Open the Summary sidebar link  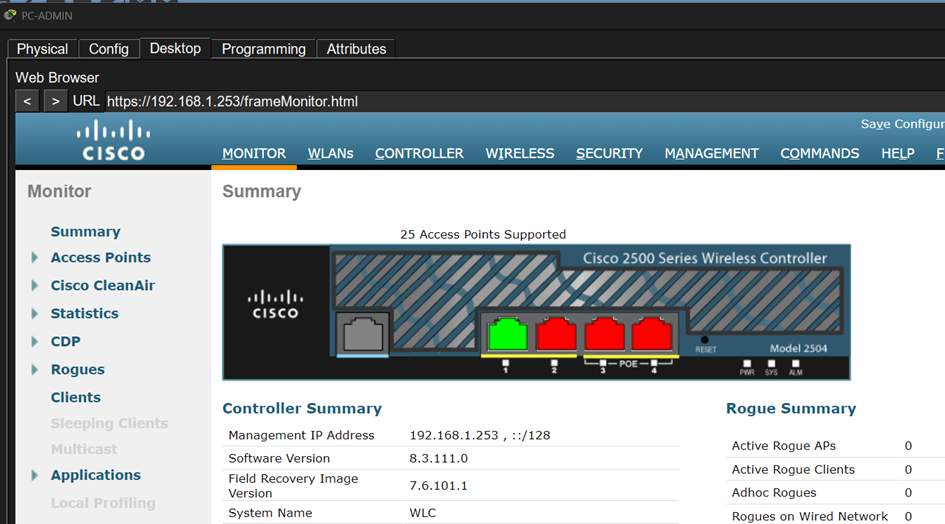point(86,232)
